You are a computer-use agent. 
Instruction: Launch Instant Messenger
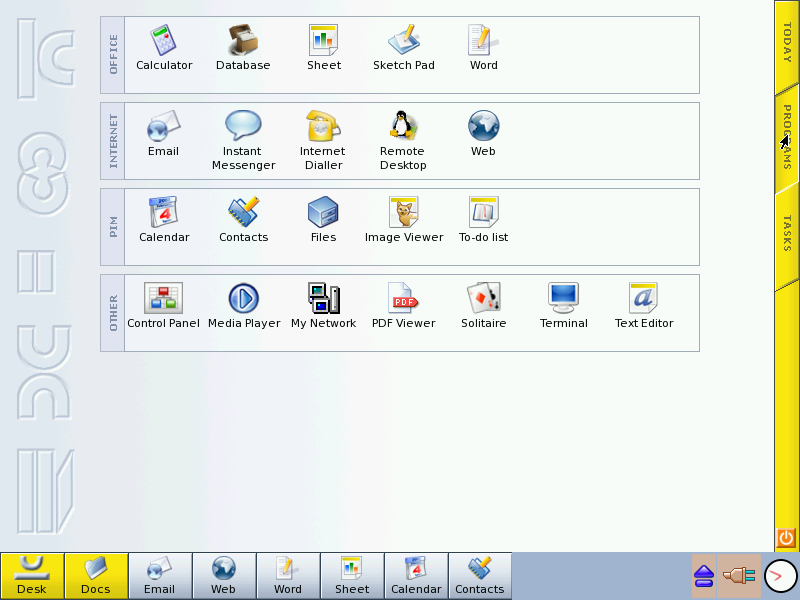coord(243,140)
